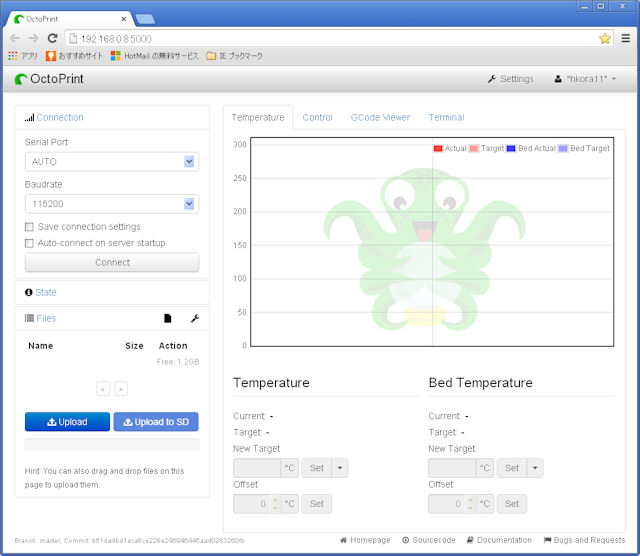Viewport: 640px width, 556px height.
Task: Click hotend Offset stepper arrows
Action: tap(276, 504)
